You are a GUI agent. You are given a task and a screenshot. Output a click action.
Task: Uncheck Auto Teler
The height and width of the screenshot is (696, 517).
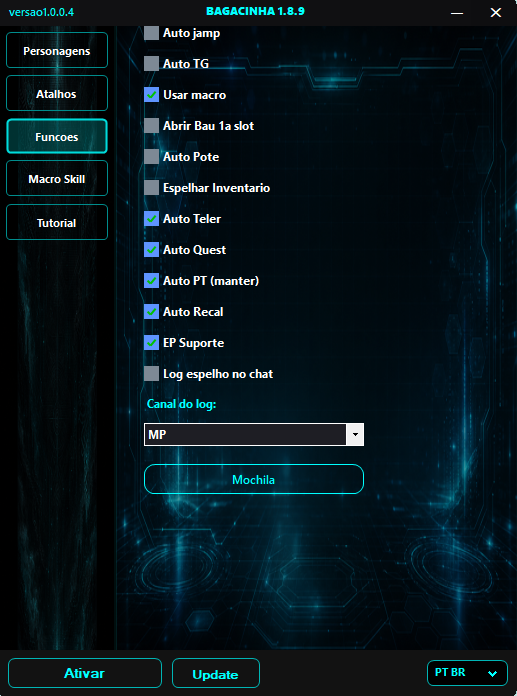(x=151, y=219)
